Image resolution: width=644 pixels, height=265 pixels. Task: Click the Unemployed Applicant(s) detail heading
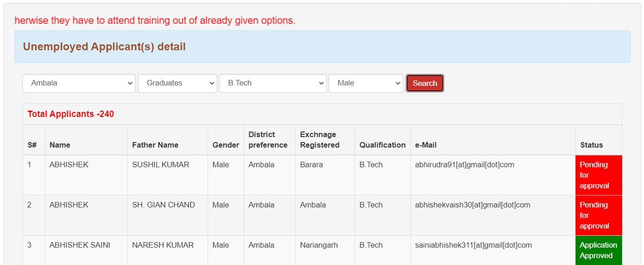coord(104,47)
